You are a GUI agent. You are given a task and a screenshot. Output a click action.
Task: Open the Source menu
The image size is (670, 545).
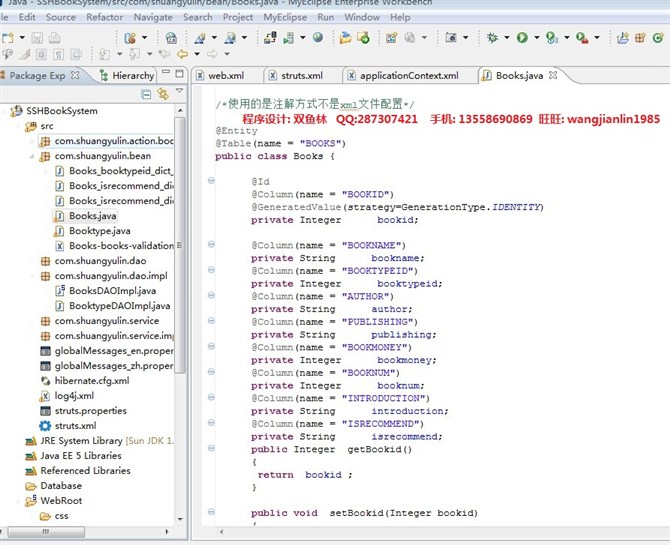coord(61,17)
